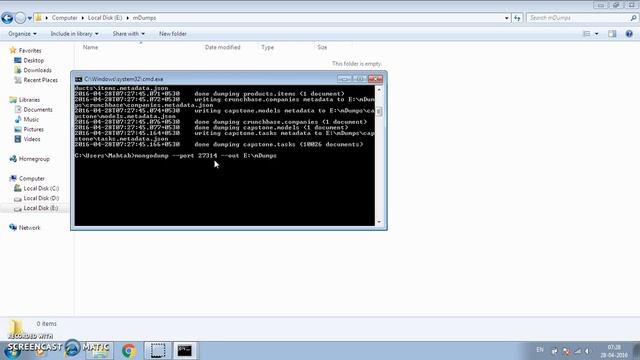Open the Include in library menu
Screen dimensions: 640x360
coord(74,34)
